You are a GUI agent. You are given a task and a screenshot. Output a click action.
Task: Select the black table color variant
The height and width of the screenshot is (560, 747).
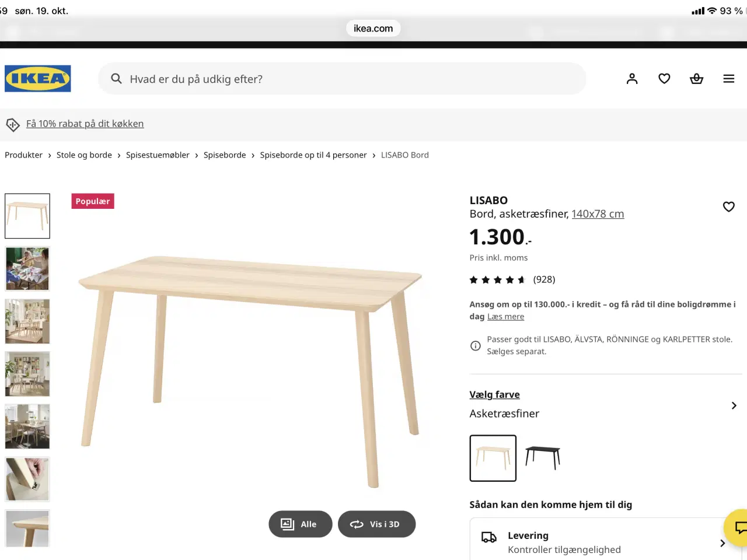[x=543, y=458]
